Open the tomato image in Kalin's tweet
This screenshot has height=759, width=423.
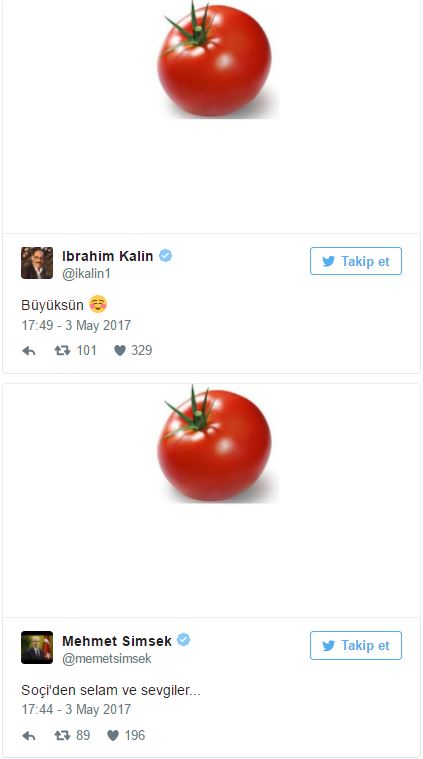[217, 59]
